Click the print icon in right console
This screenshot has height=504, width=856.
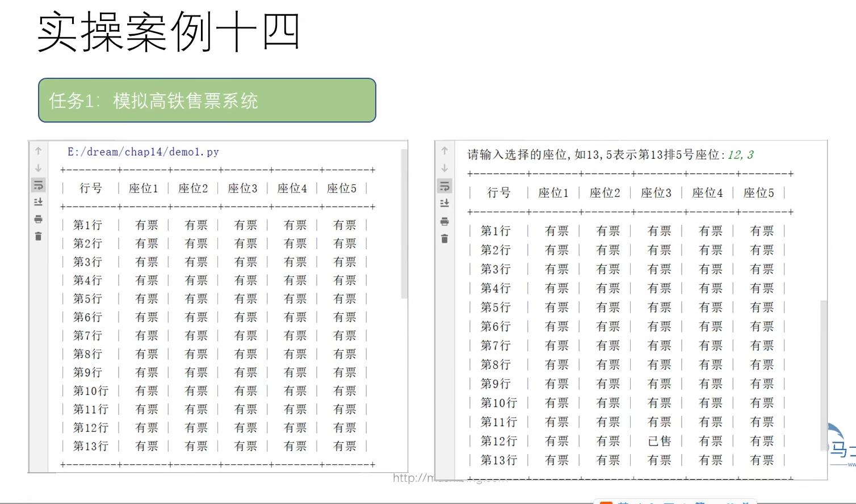(x=444, y=221)
